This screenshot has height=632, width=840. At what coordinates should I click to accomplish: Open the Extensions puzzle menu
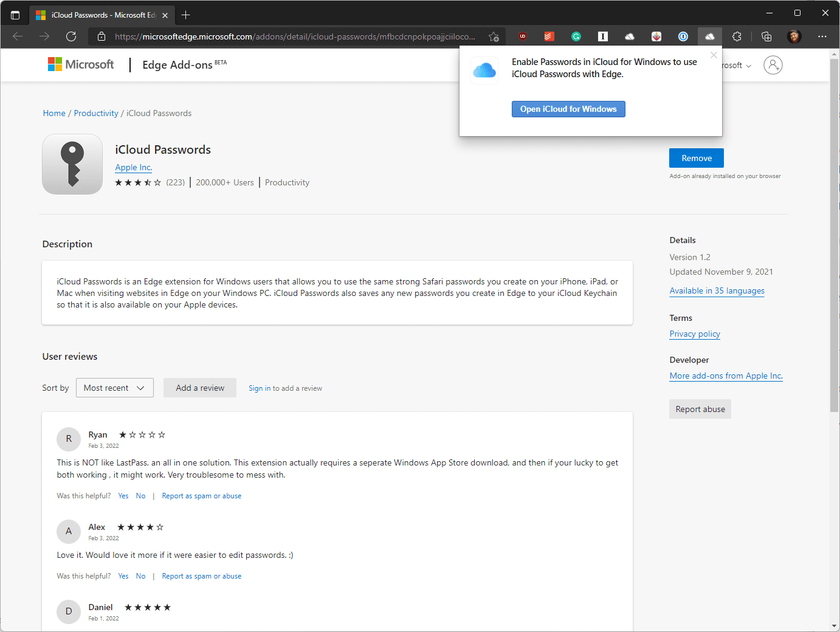(x=737, y=36)
